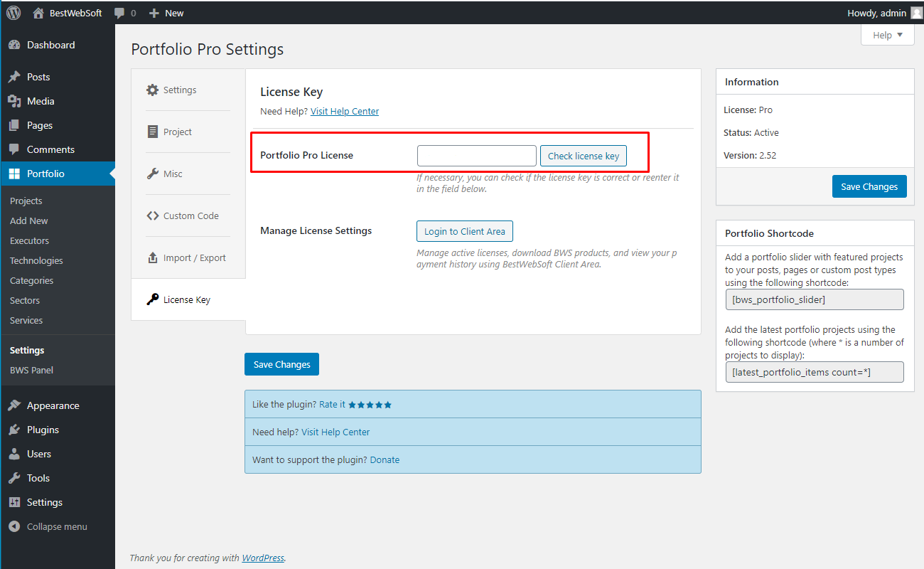Click the admin avatar icon
This screenshot has height=569, width=924.
pyautogui.click(x=917, y=13)
